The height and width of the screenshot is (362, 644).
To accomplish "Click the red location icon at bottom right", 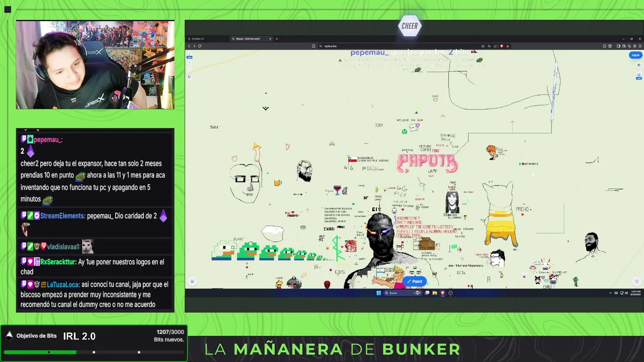I will click(x=636, y=282).
